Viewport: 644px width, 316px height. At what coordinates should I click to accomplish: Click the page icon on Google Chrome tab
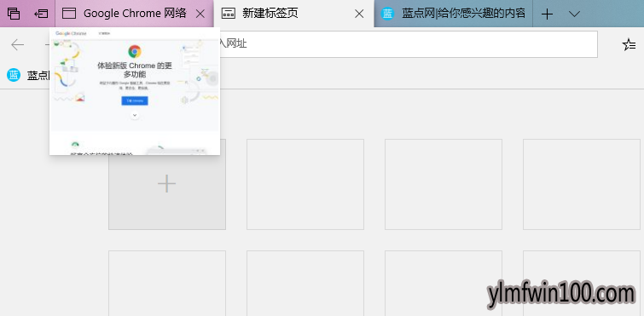69,14
